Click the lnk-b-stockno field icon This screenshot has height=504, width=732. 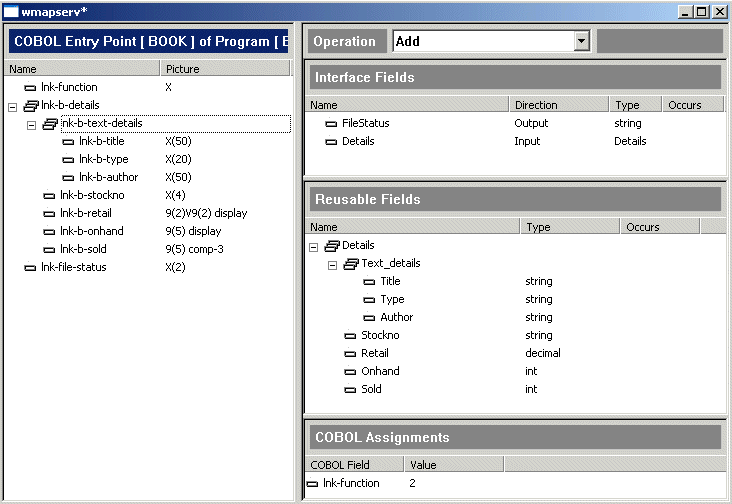point(49,196)
